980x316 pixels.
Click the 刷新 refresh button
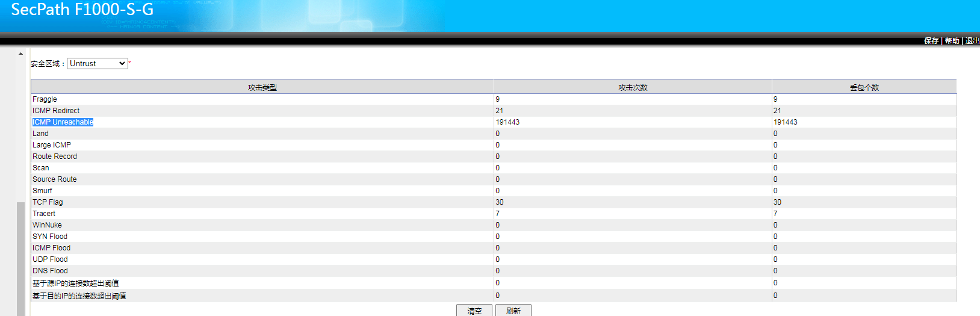513,311
